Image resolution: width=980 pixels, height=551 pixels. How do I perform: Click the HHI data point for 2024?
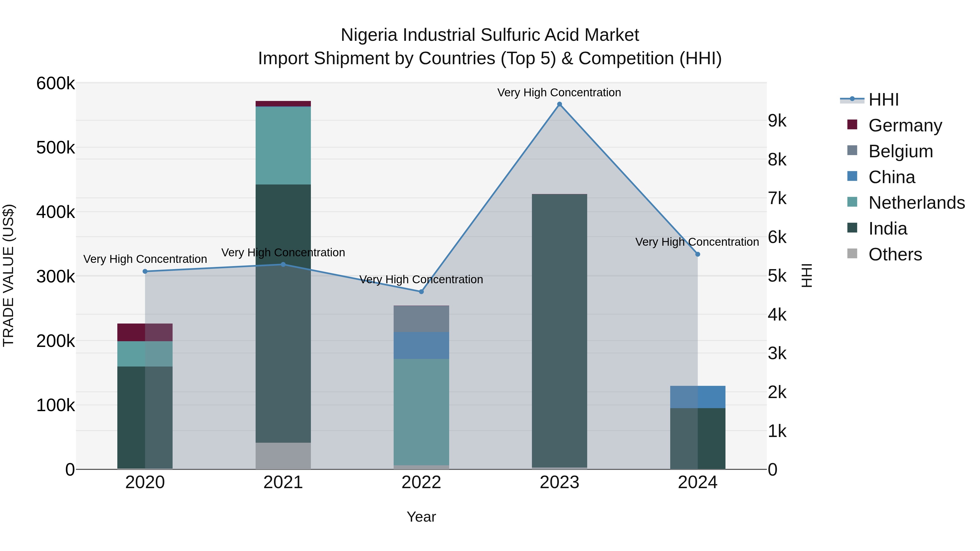[698, 254]
